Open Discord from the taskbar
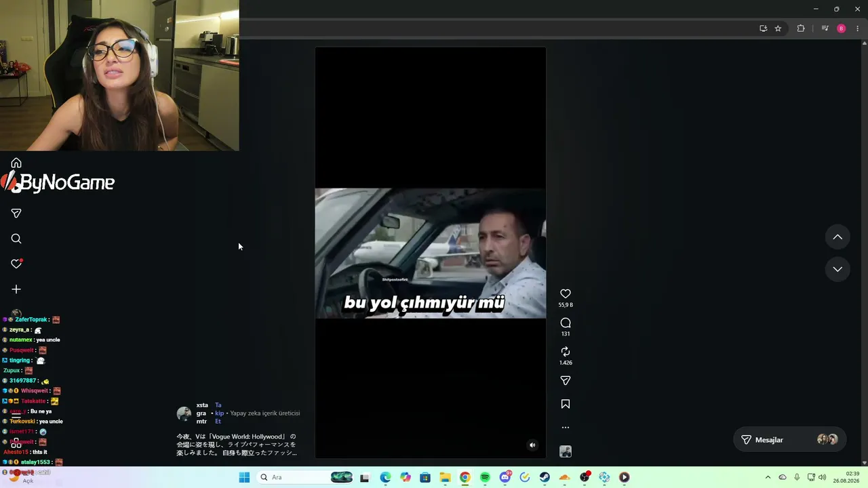The height and width of the screenshot is (488, 868). point(505,477)
